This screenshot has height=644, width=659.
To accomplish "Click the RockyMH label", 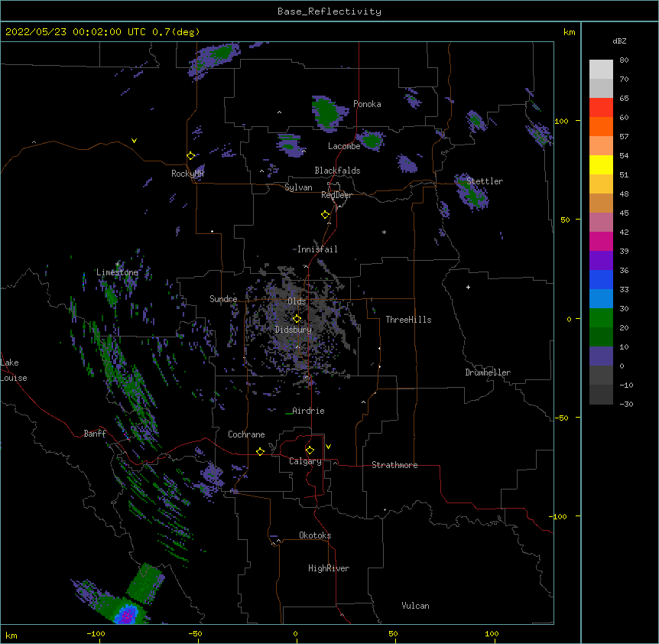I will click(187, 174).
